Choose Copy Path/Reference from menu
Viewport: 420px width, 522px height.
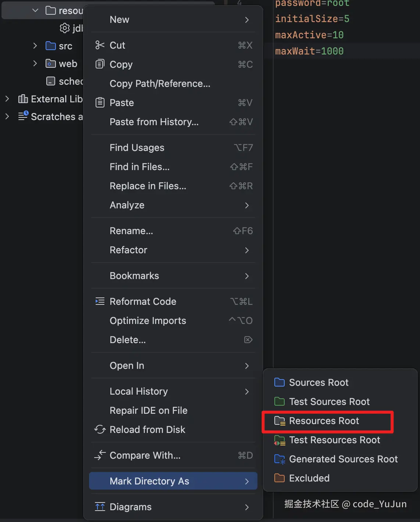(160, 84)
